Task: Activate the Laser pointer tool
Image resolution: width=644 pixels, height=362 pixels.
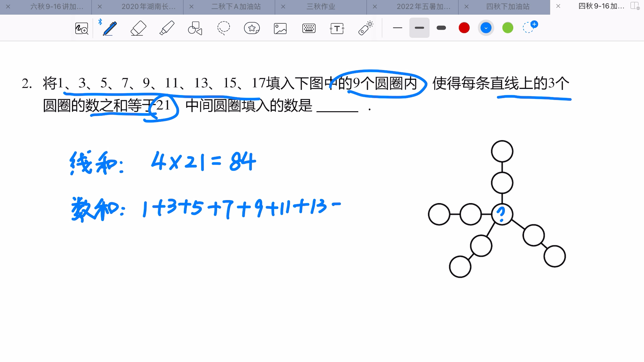Action: (366, 28)
